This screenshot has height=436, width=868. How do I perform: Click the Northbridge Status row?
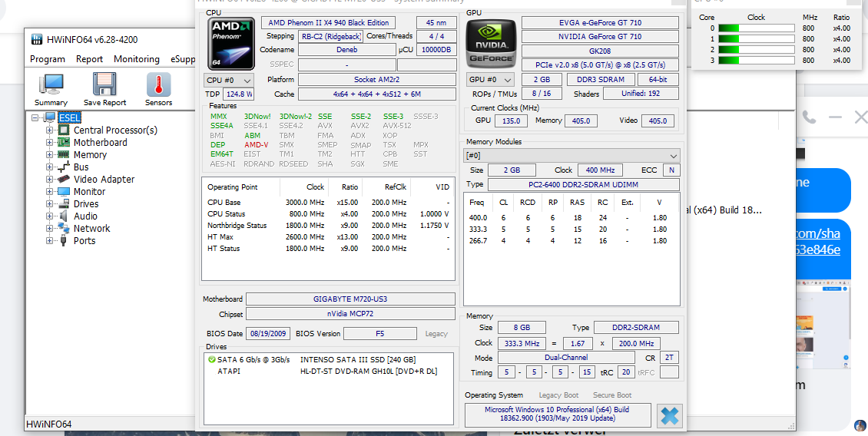[x=328, y=225]
